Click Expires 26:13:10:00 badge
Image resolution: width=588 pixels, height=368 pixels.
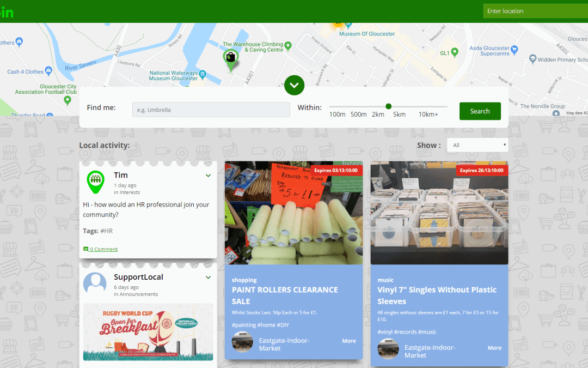(x=481, y=170)
